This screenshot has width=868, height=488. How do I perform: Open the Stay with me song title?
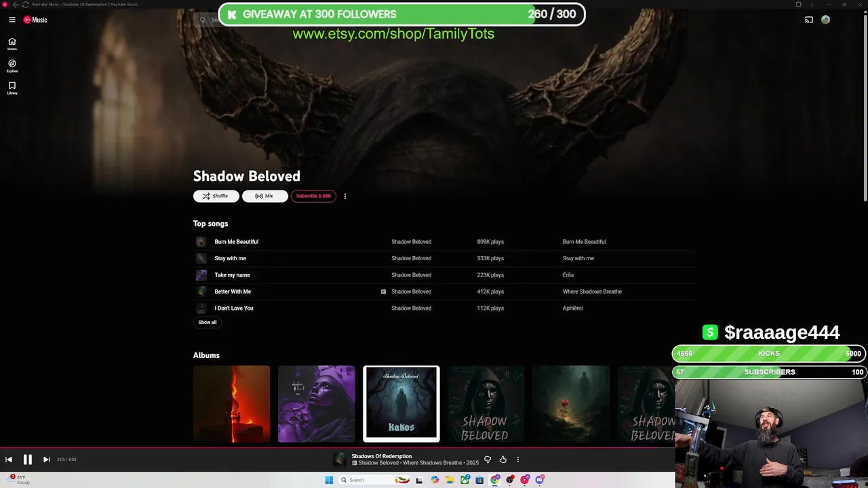(231, 258)
